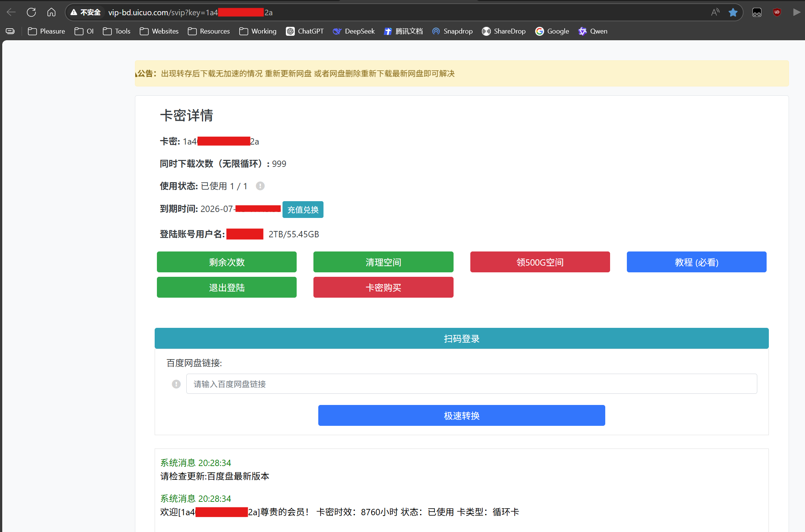Expand the Tools bookmark folder
This screenshot has height=532, width=805.
coord(116,31)
